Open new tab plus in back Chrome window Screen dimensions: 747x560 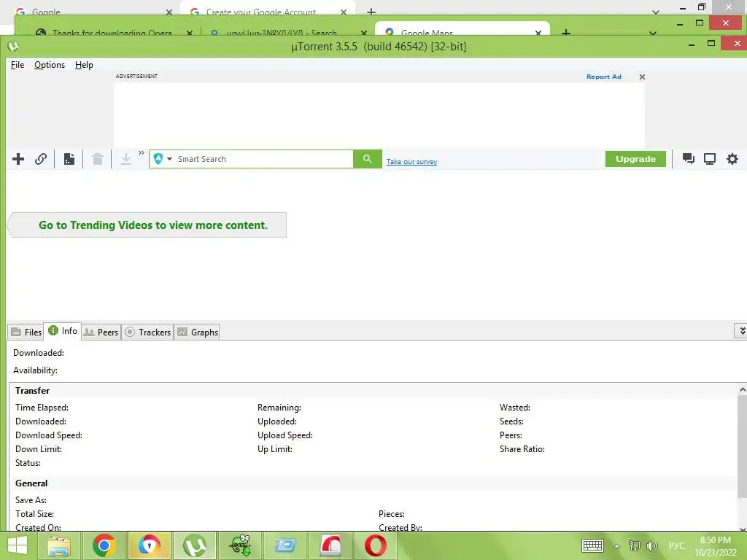point(371,12)
